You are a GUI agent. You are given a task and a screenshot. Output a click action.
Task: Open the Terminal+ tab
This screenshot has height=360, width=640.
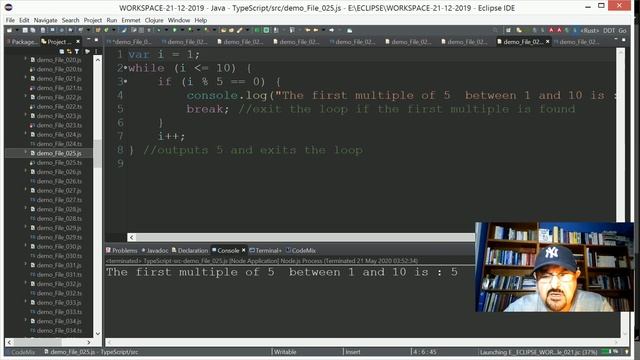265,250
